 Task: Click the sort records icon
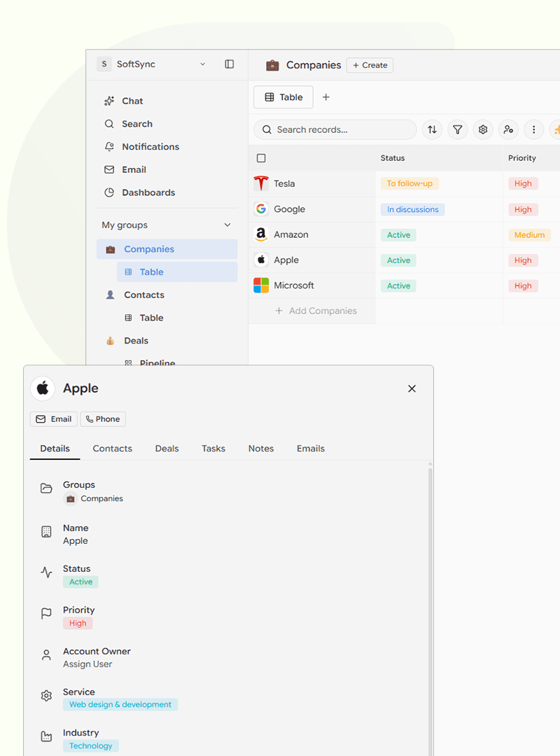pos(432,129)
